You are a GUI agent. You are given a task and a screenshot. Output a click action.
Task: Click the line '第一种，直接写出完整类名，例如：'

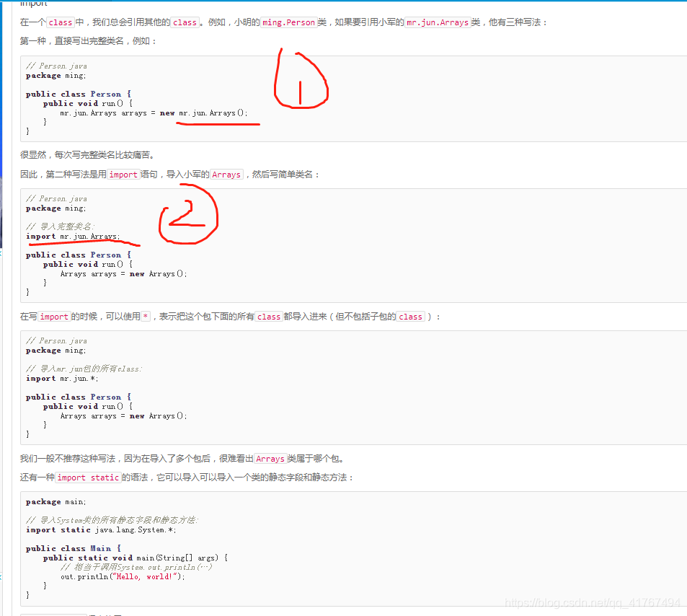pos(88,41)
